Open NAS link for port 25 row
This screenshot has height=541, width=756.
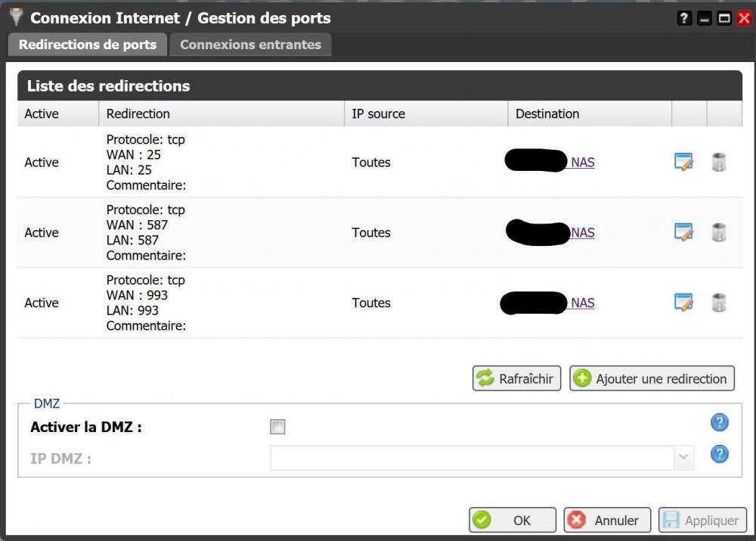point(583,162)
